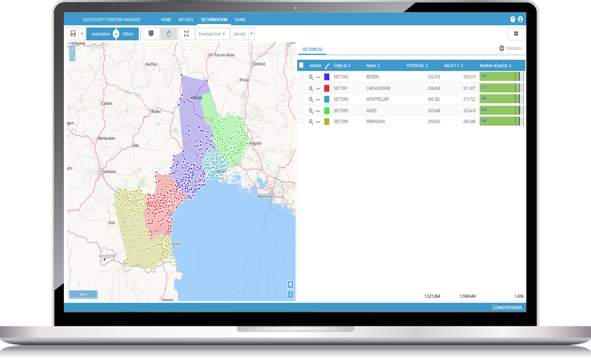Check the BÉZIERS row checkbox
Viewport: 591px width, 364px height.
301,77
